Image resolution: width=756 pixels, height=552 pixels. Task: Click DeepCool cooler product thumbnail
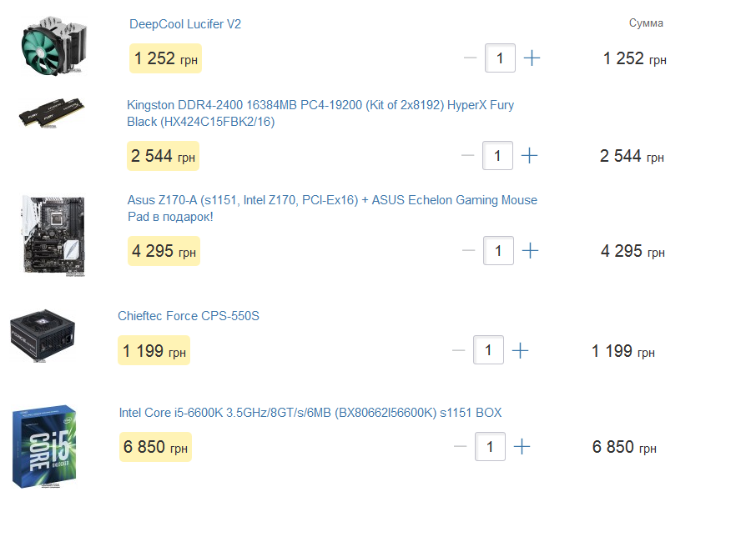[x=54, y=48]
